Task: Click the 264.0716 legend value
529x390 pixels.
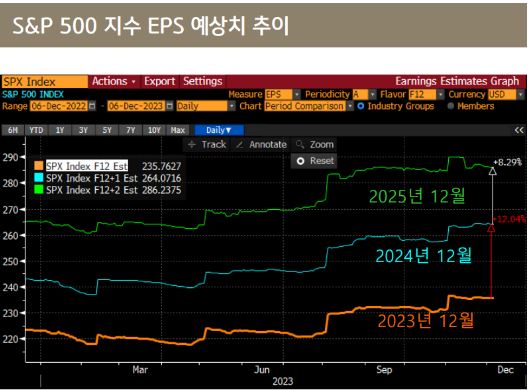Action: pyautogui.click(x=162, y=178)
